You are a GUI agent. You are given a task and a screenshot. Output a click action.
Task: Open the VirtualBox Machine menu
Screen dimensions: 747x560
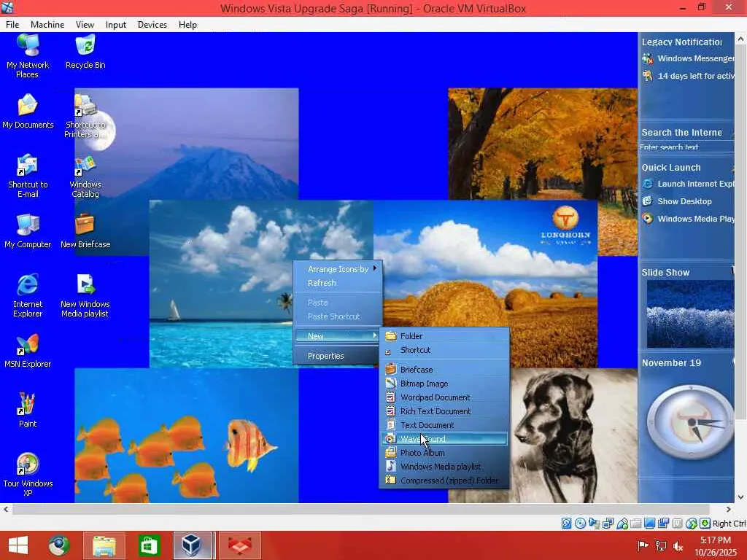pyautogui.click(x=47, y=25)
